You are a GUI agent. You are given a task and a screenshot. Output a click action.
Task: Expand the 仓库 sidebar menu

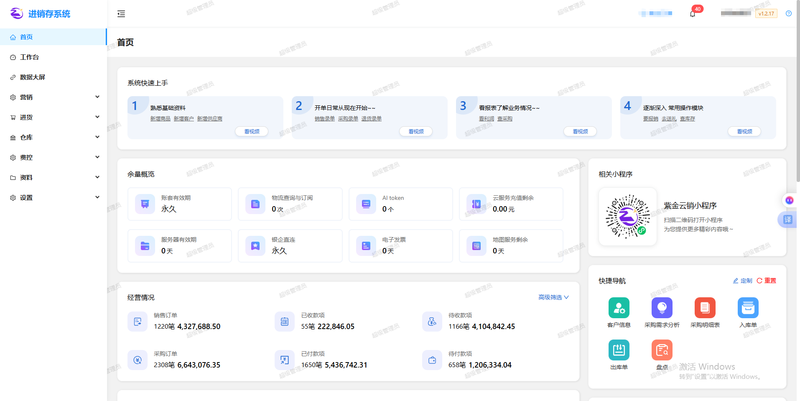coord(54,137)
